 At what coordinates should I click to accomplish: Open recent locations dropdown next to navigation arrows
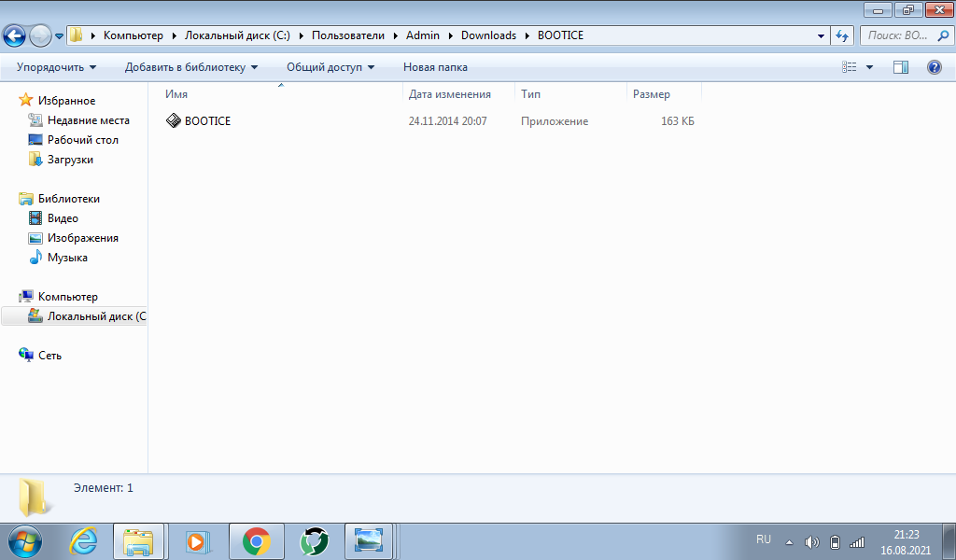coord(59,36)
